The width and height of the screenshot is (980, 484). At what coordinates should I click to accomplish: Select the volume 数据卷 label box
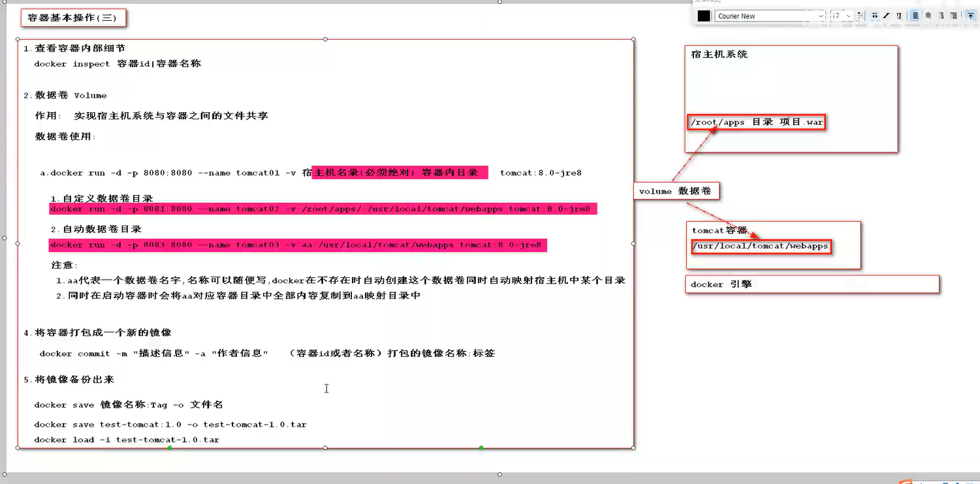tap(676, 191)
